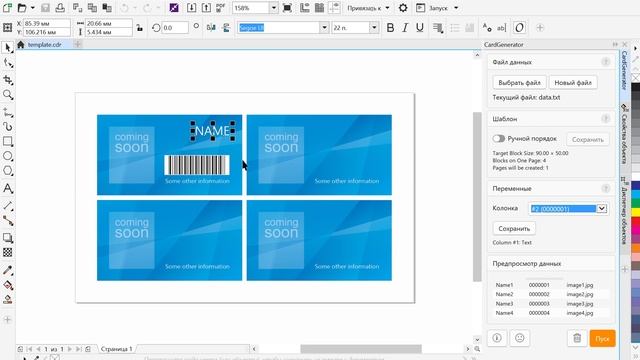Pick the black color swatch in palette
This screenshot has width=640, height=360.
pyautogui.click(x=636, y=87)
